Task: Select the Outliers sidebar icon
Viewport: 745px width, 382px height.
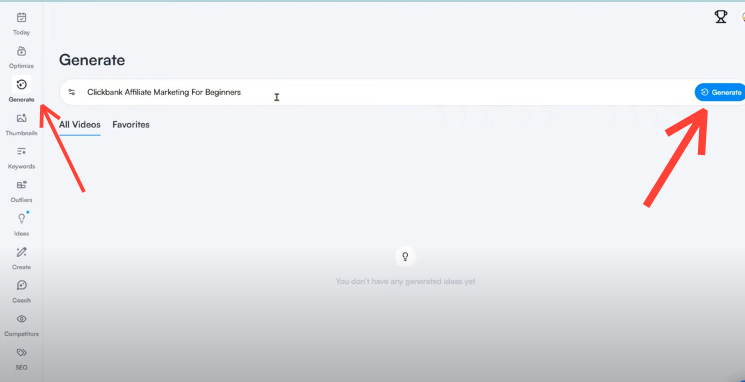Action: pos(21,185)
